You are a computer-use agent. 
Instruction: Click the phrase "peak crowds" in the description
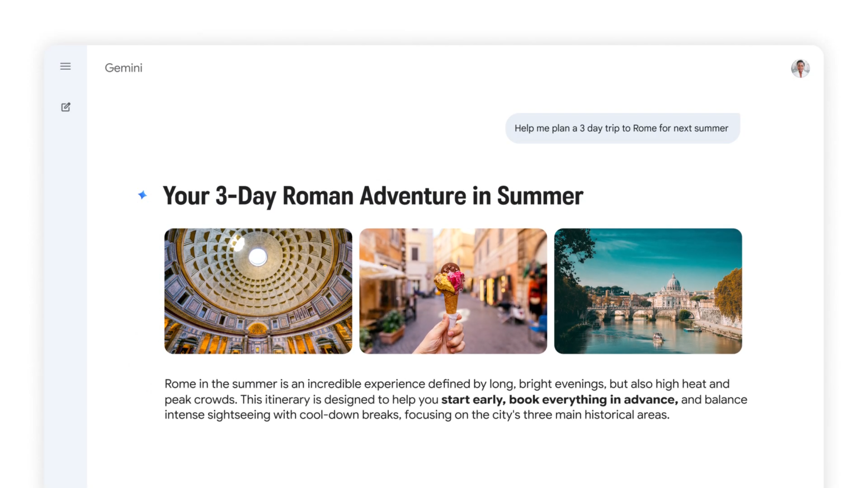[201, 400]
